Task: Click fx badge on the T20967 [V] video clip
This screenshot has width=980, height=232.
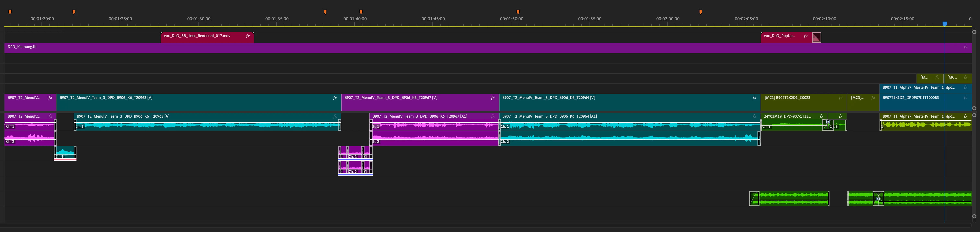Action: (x=493, y=98)
